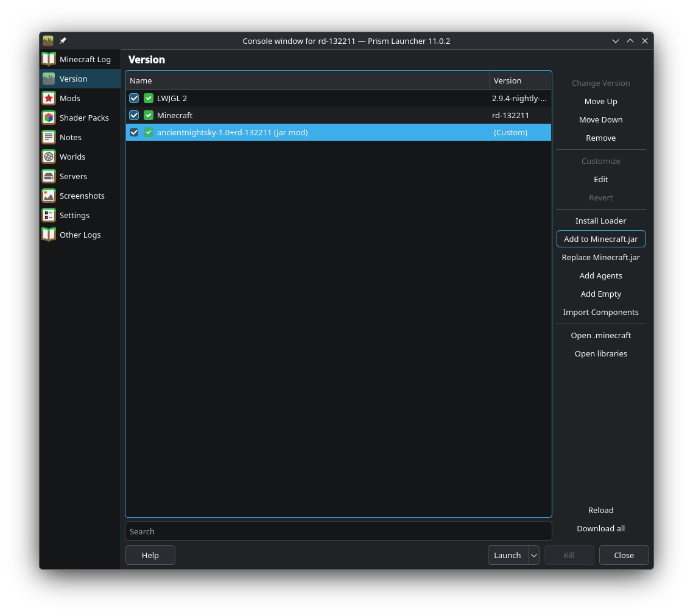Screen dimensions: 693x616
Task: Click Add Agents
Action: tap(600, 276)
